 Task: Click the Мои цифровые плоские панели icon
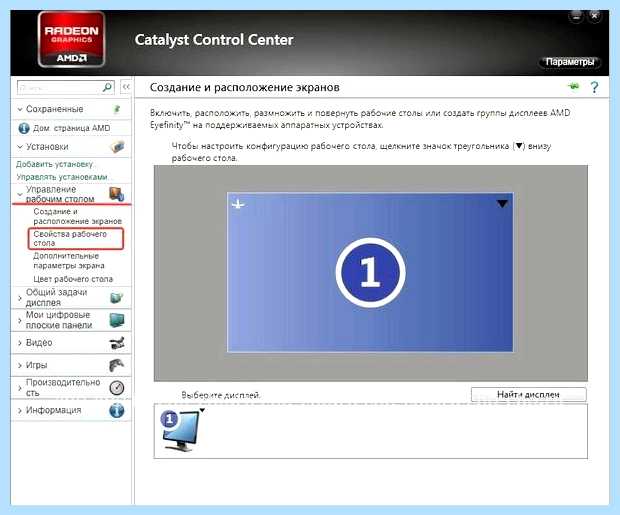(117, 320)
